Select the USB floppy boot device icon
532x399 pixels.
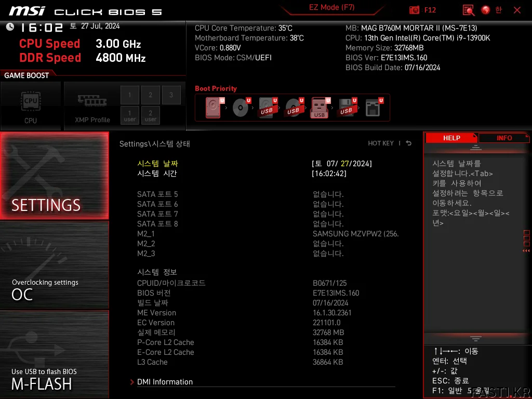click(x=346, y=108)
